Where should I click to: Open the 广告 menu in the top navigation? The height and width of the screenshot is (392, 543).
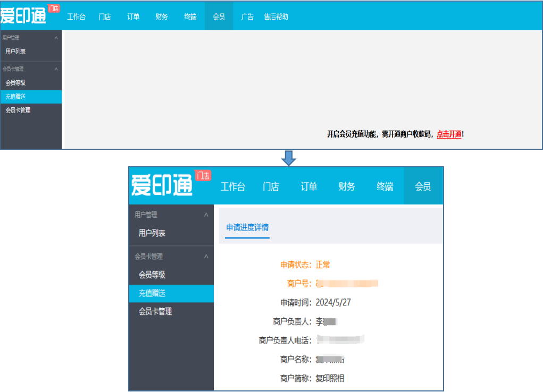247,16
